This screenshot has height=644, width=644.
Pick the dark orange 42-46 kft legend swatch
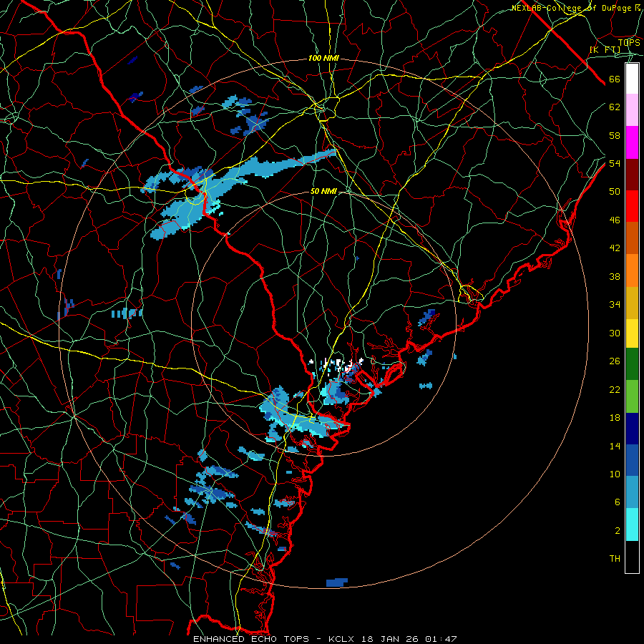(632, 238)
